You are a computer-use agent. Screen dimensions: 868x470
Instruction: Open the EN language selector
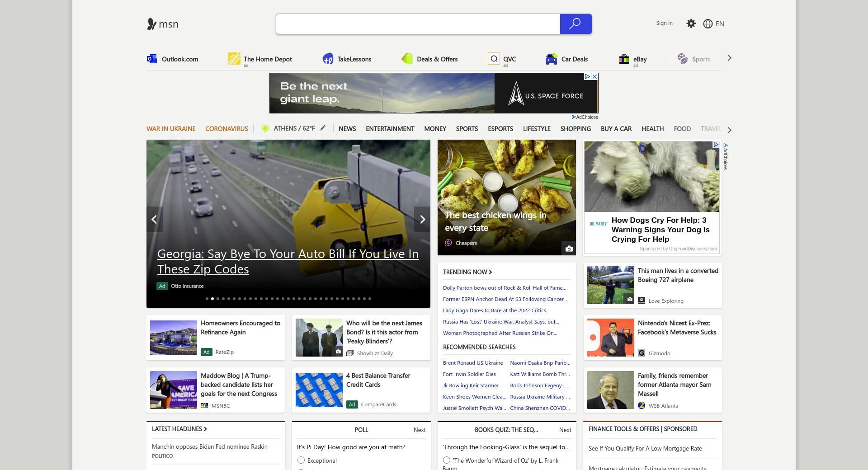point(720,24)
